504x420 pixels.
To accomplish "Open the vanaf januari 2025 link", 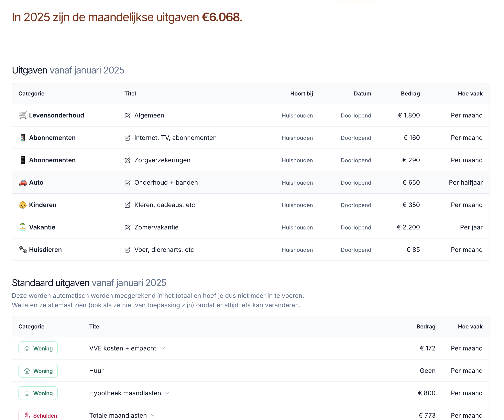I will [87, 70].
